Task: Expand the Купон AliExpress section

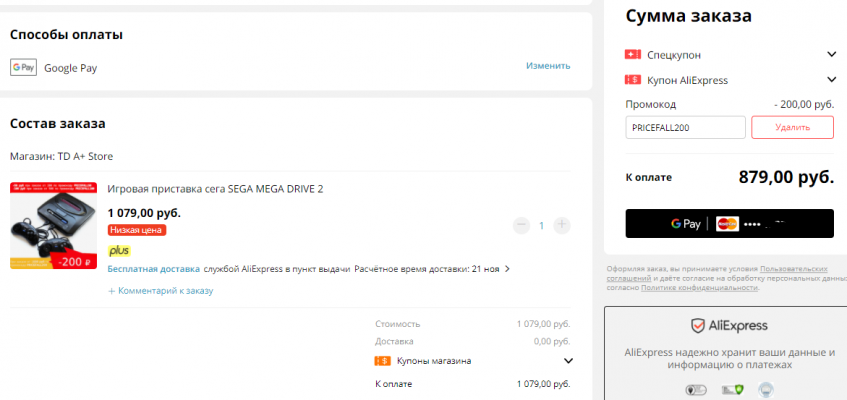Action: 831,80
